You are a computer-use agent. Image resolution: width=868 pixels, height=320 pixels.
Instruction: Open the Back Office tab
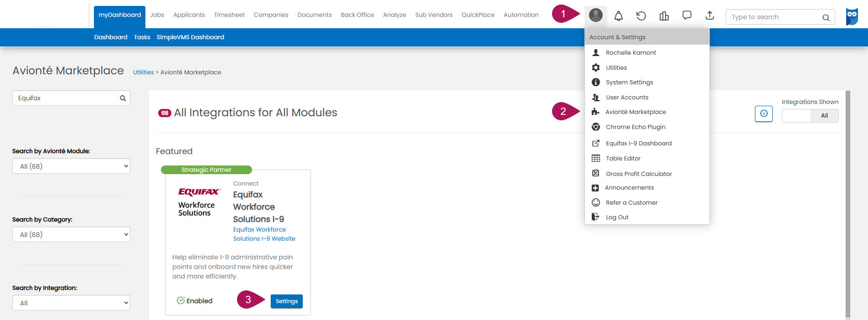[x=357, y=15]
